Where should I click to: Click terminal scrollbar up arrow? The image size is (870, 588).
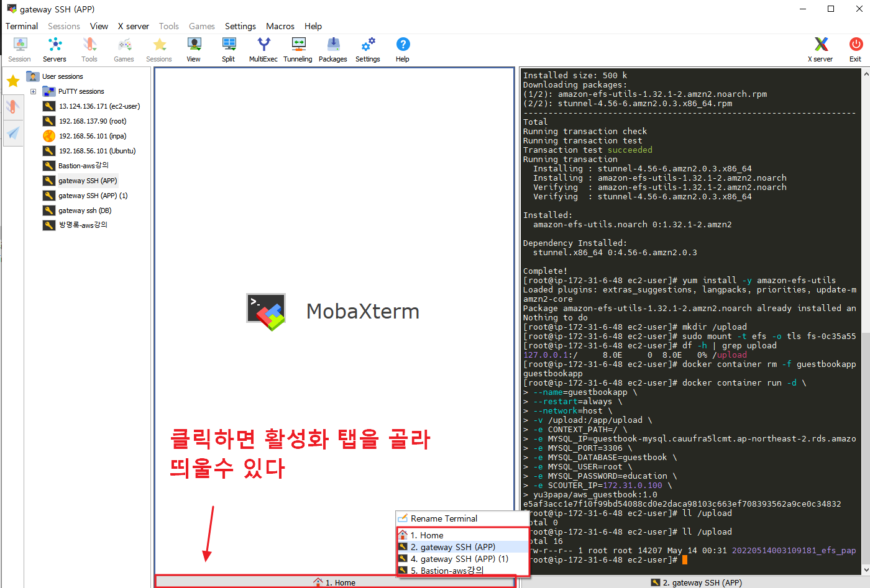pyautogui.click(x=866, y=73)
